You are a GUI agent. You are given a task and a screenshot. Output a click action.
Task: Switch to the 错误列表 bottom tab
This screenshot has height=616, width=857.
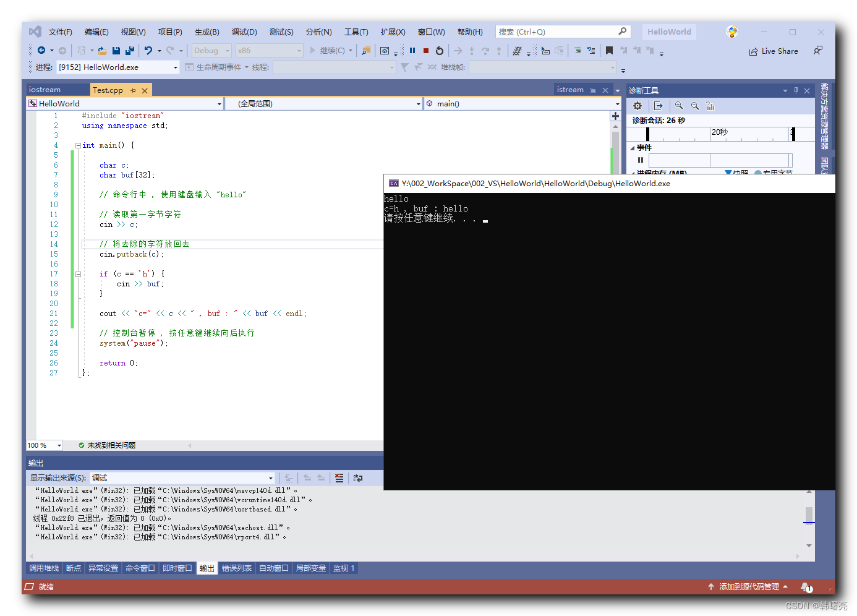(x=237, y=568)
